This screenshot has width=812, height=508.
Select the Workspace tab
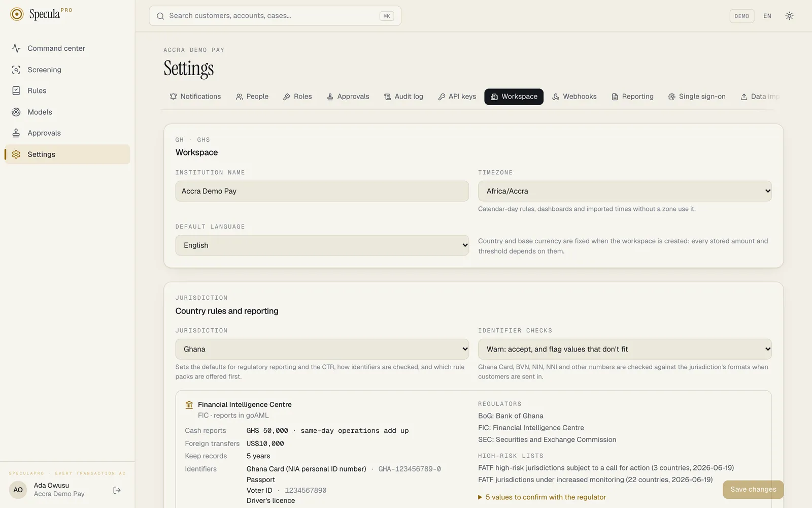click(x=514, y=97)
